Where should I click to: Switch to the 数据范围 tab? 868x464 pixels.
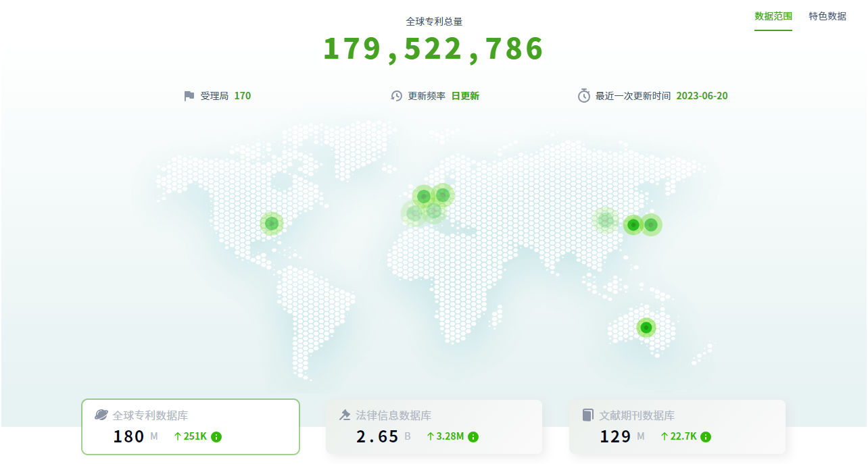[773, 16]
